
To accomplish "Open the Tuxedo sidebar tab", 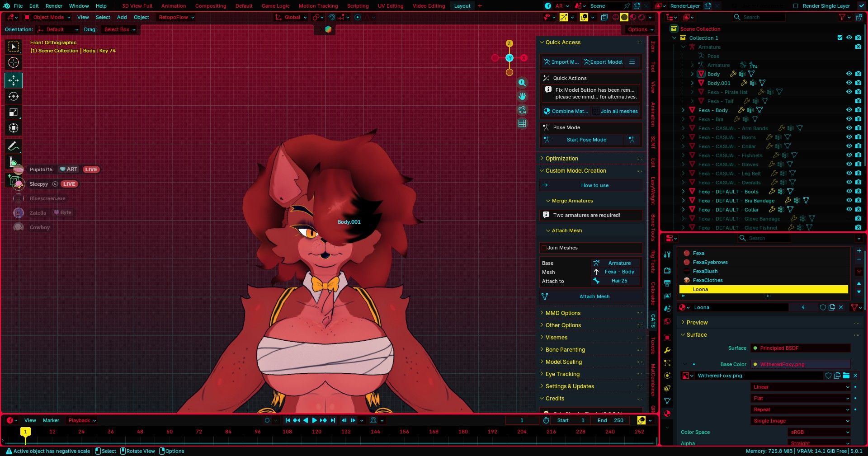I will click(653, 345).
